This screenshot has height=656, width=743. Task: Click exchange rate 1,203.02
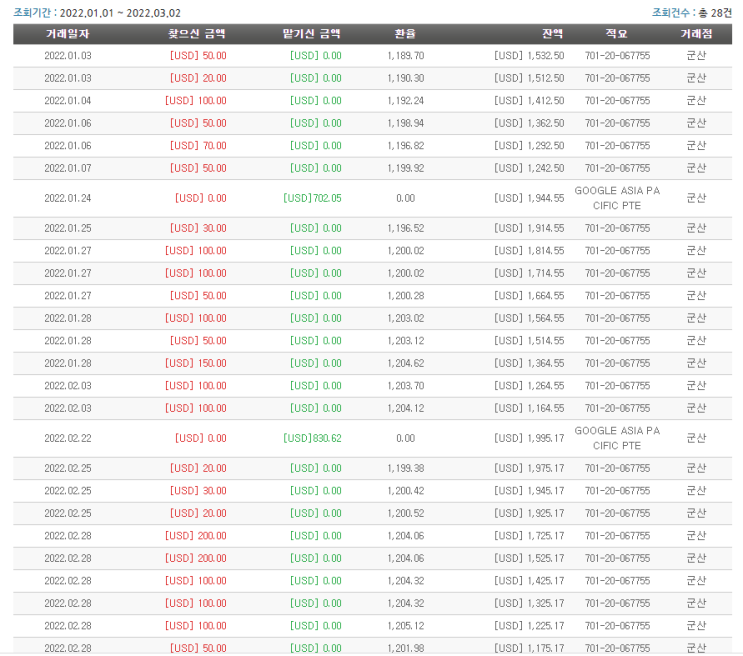[x=406, y=319]
